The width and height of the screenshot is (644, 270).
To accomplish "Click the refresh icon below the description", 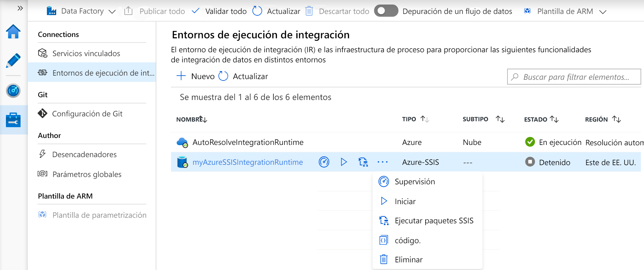I will point(223,76).
